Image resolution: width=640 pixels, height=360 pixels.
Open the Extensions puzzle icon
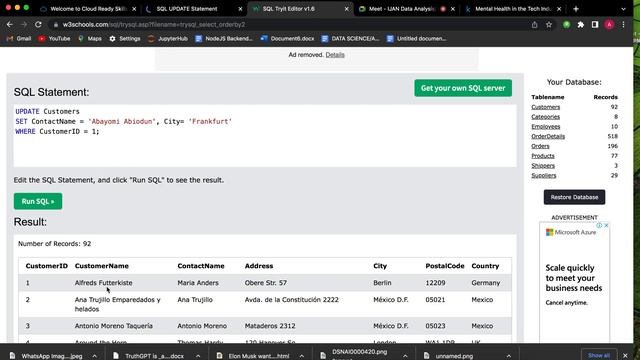point(581,25)
